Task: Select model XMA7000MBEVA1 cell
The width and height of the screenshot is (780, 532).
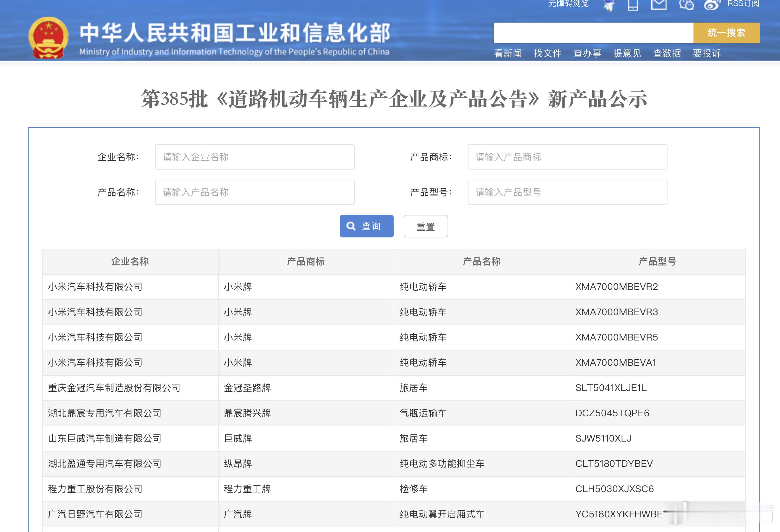Action: point(657,363)
